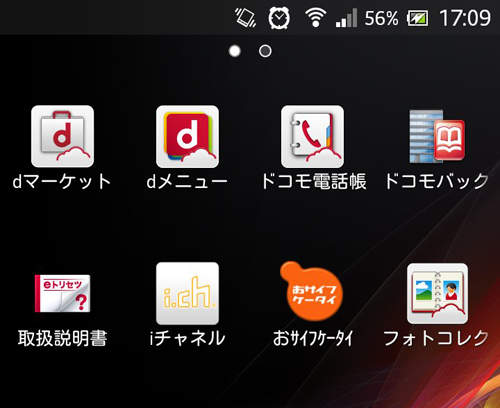
Task: Tap the おサイフケータイ label under the icon
Action: coord(313,338)
